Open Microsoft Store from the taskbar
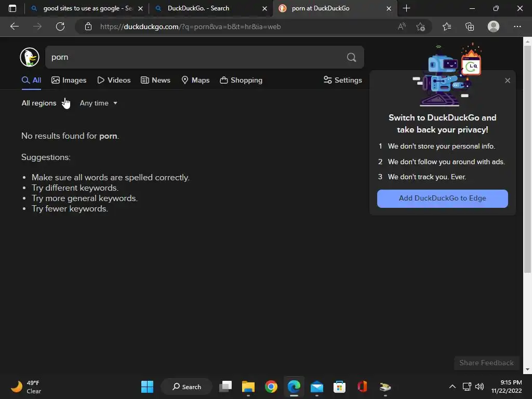Screen dimensions: 532x399 339,387
